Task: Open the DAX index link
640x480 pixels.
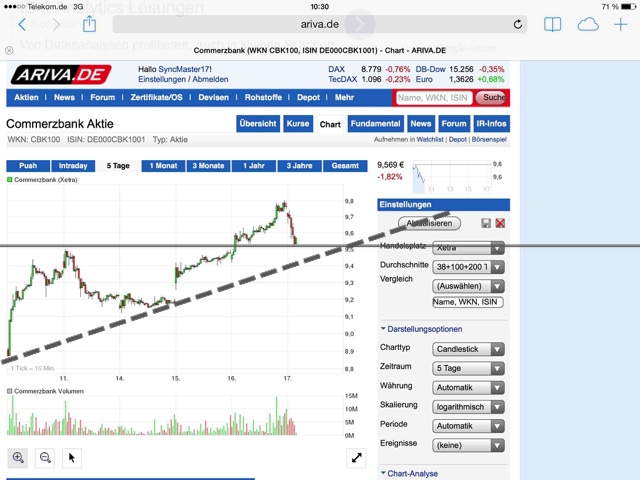Action: [x=337, y=69]
